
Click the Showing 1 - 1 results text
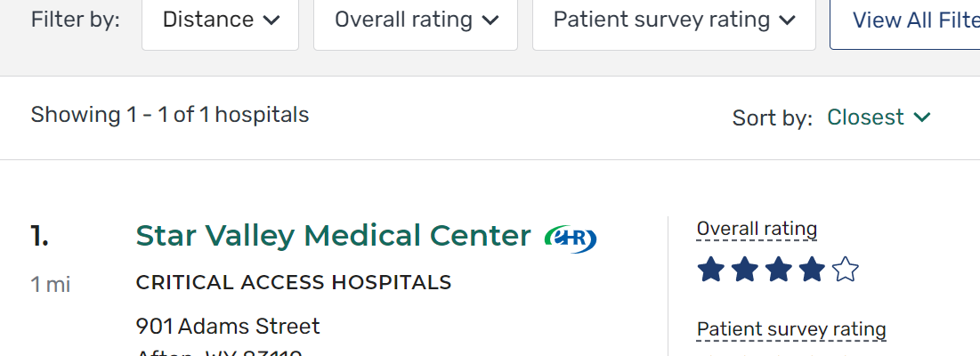point(170,115)
